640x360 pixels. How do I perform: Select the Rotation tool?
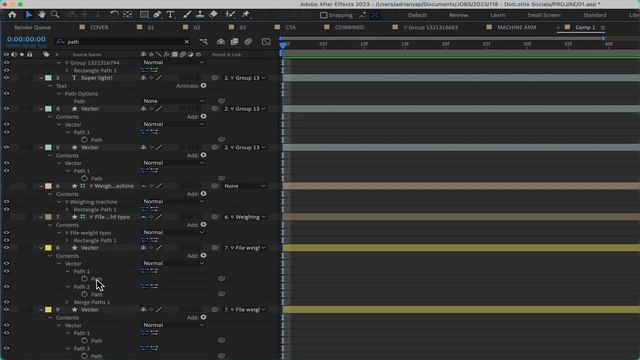point(114,15)
